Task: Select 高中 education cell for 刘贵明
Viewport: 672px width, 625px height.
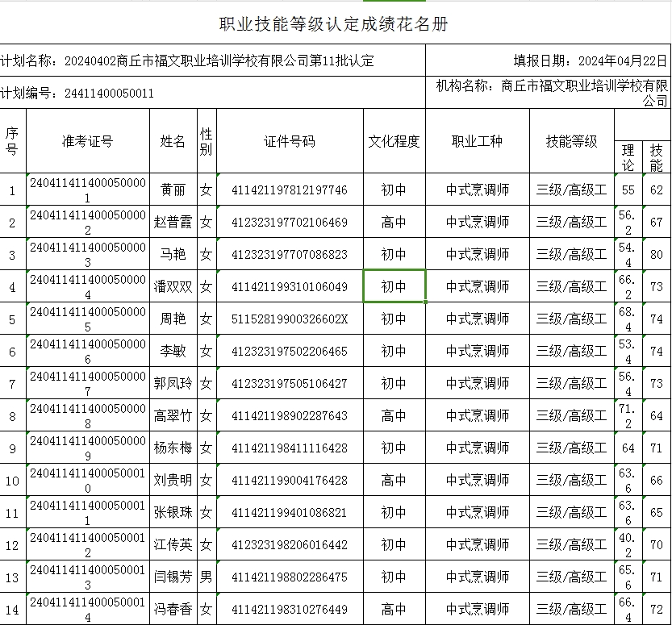Action: point(394,480)
